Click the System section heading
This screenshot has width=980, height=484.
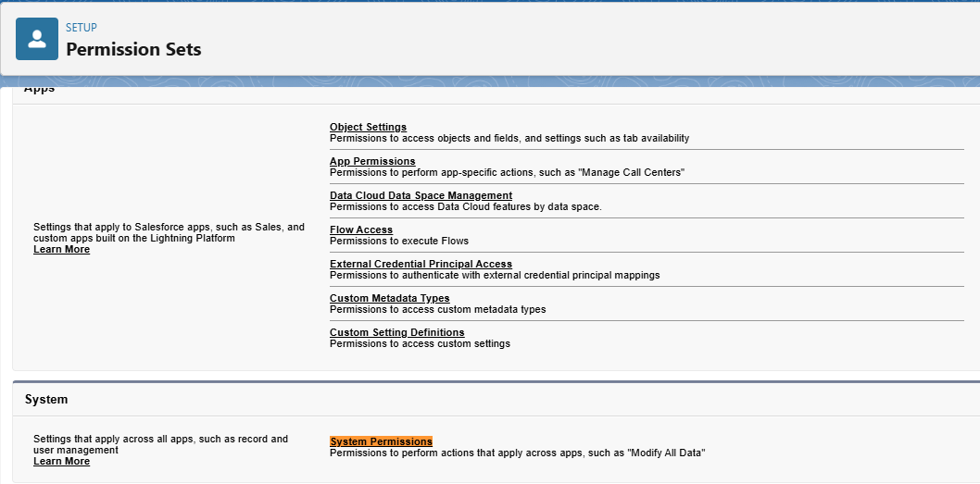[46, 399]
